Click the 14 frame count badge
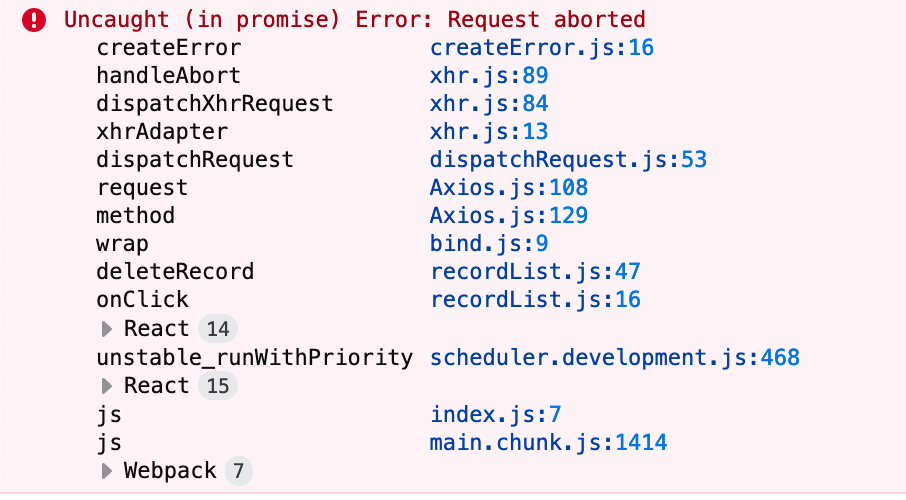Image resolution: width=906 pixels, height=500 pixels. 218,329
